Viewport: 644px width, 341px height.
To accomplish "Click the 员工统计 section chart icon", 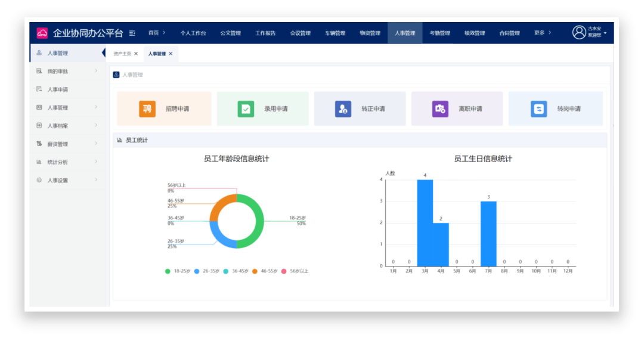I will (119, 140).
